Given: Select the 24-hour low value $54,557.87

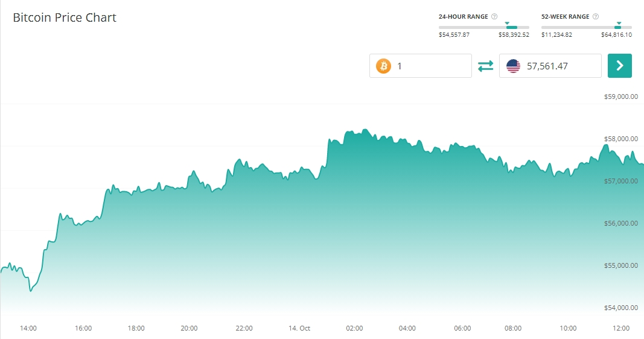Looking at the screenshot, I should (x=454, y=35).
